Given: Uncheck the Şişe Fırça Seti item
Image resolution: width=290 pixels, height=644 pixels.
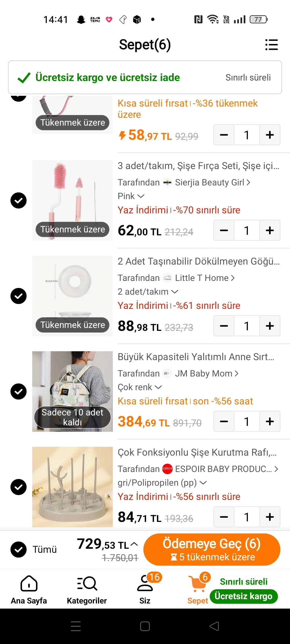Looking at the screenshot, I should 19,200.
